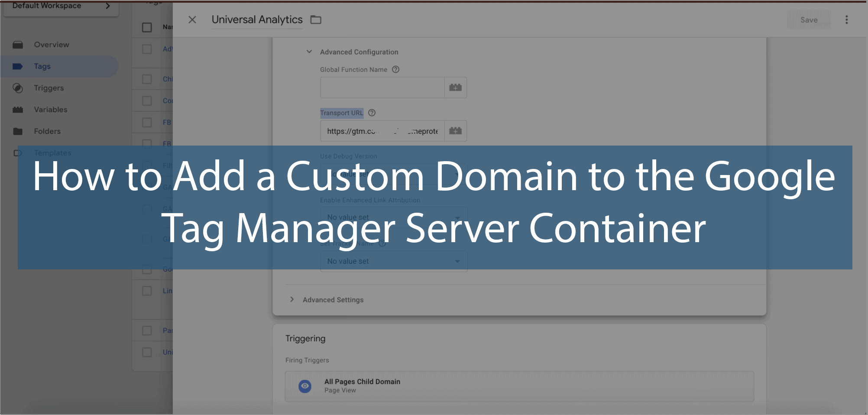Click the folder icon beside Universal Analytics title

click(x=316, y=19)
